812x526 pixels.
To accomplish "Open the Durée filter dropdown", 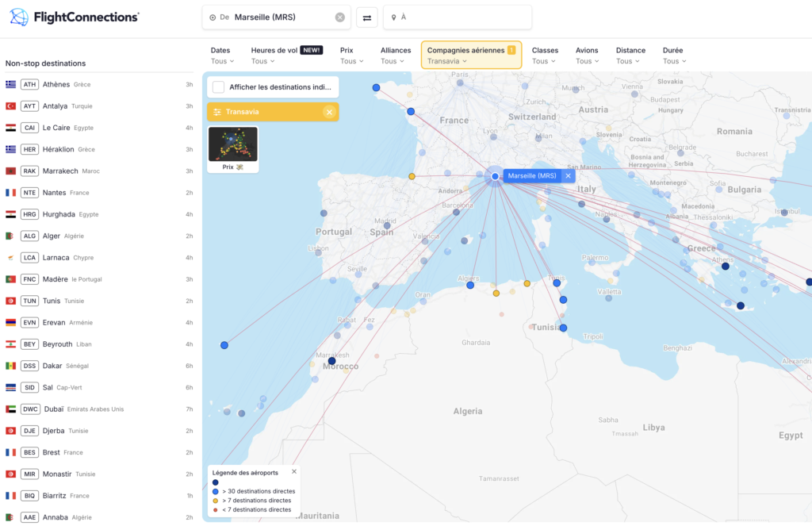I will (674, 56).
